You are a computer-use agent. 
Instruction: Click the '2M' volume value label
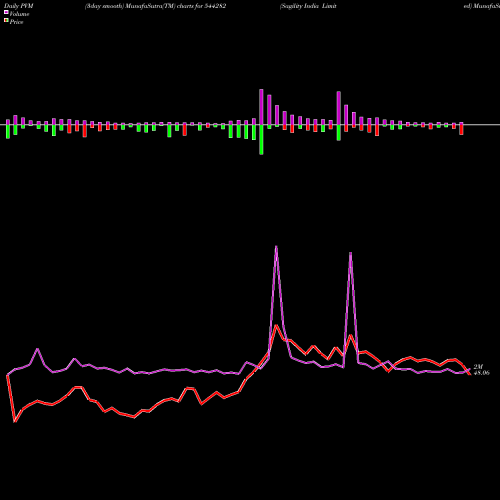(x=478, y=367)
